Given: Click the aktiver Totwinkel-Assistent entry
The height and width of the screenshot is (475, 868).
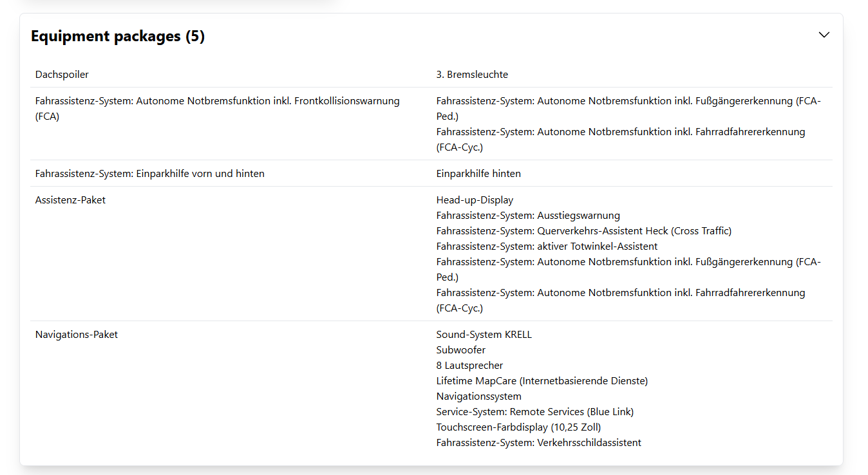Looking at the screenshot, I should point(547,247).
